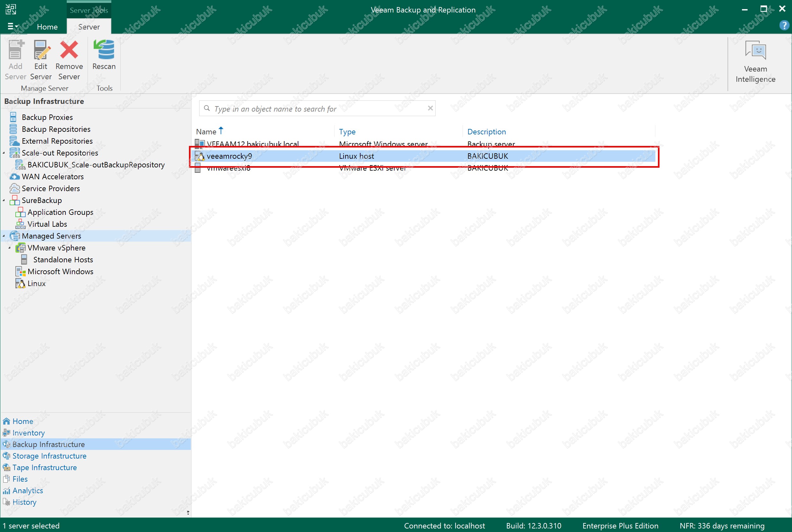Open the Analytics view
Image resolution: width=792 pixels, height=532 pixels.
pos(28,490)
